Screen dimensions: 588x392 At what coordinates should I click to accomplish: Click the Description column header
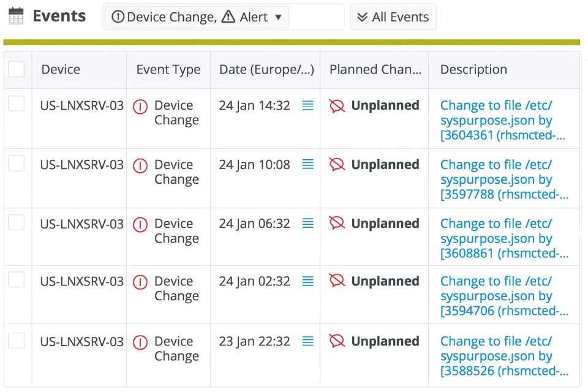pos(473,69)
